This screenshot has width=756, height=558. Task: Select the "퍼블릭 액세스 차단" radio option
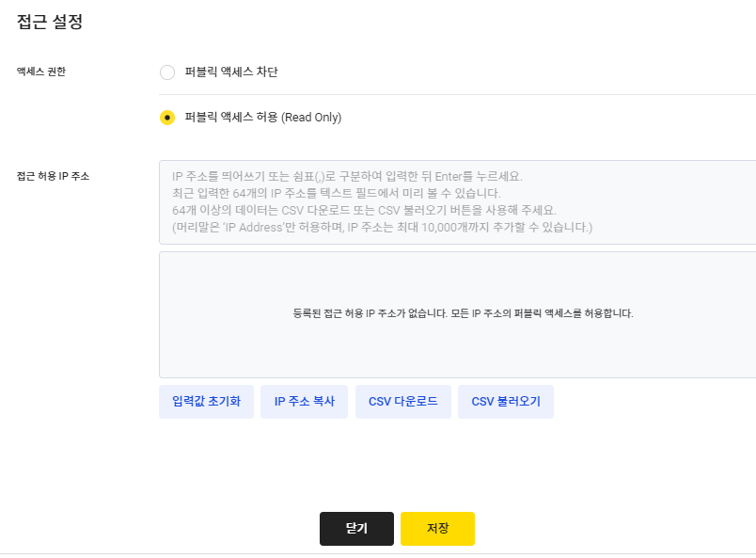pyautogui.click(x=166, y=72)
